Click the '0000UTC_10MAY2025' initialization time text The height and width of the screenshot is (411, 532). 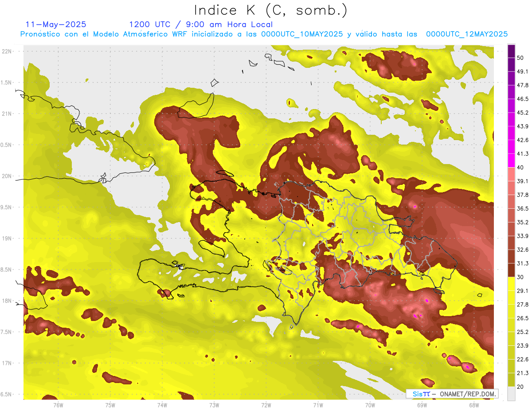[302, 34]
